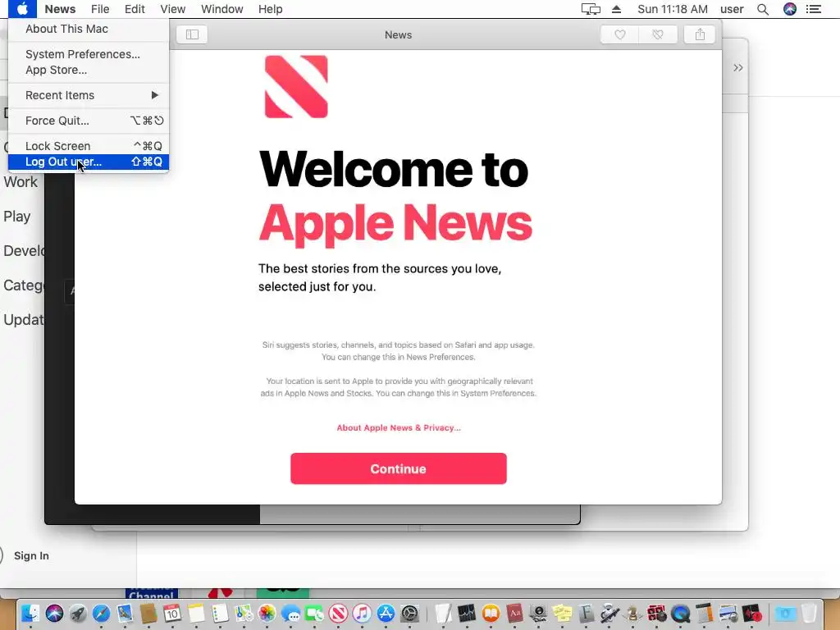
Task: Open Messages bubble icon in Dock
Action: [291, 614]
